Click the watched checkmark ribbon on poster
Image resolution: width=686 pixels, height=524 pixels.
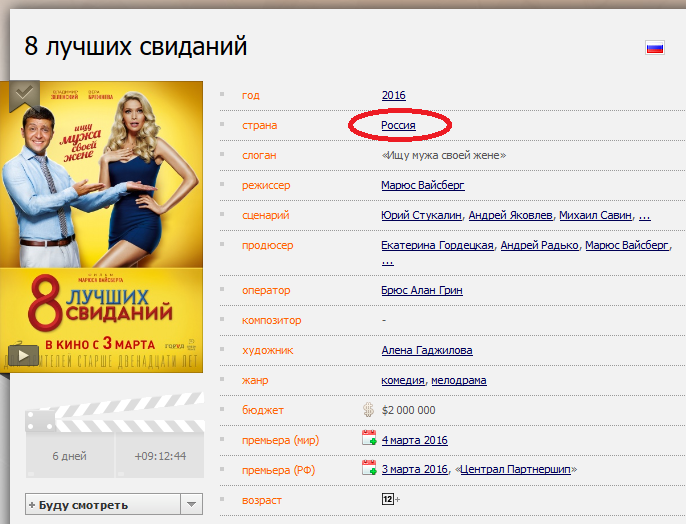[x=24, y=94]
